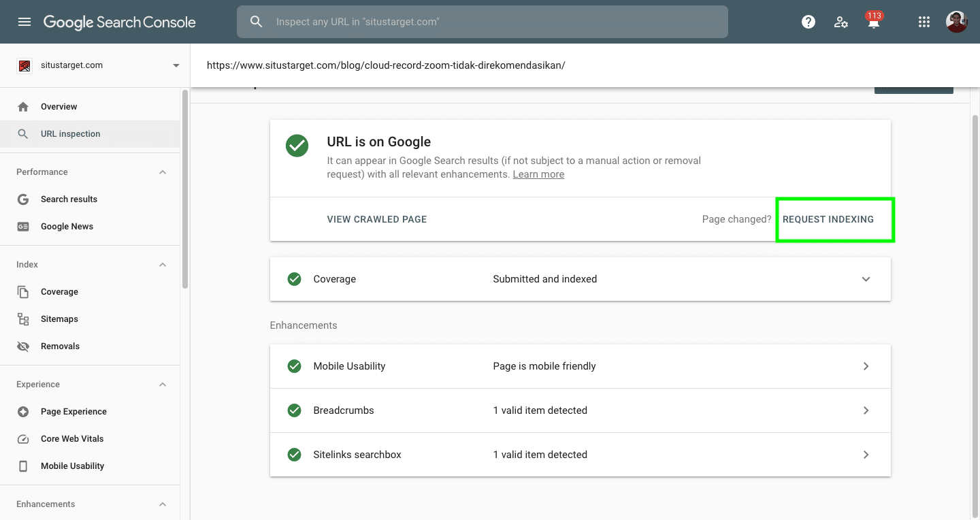
Task: Collapse the Enhancements sidebar section
Action: 163,504
